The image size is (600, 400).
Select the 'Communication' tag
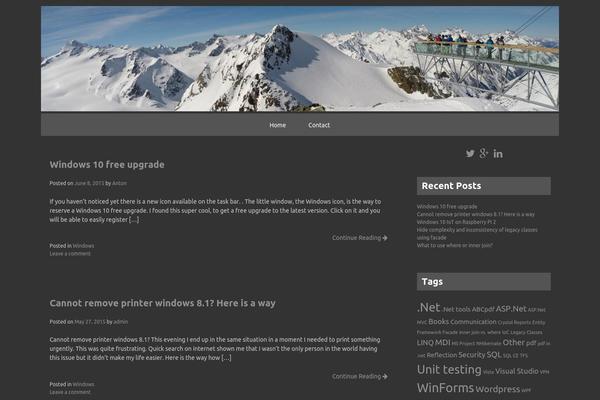473,322
